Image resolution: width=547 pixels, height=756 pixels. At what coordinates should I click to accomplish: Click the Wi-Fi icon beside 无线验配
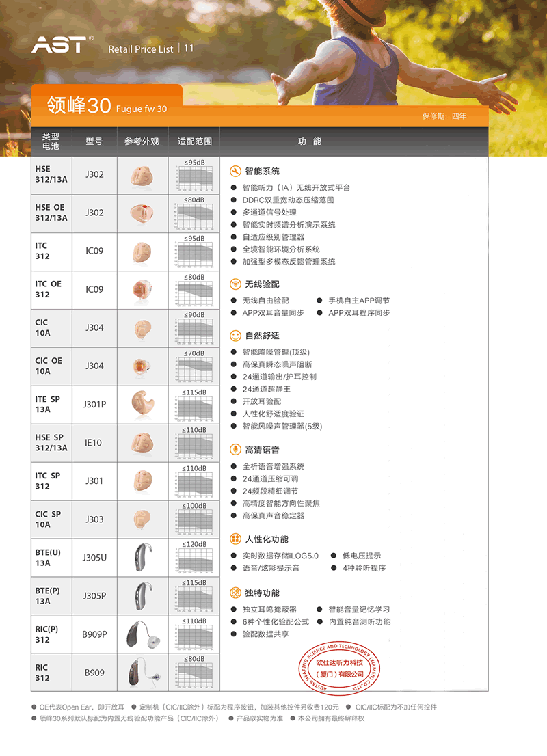click(235, 284)
